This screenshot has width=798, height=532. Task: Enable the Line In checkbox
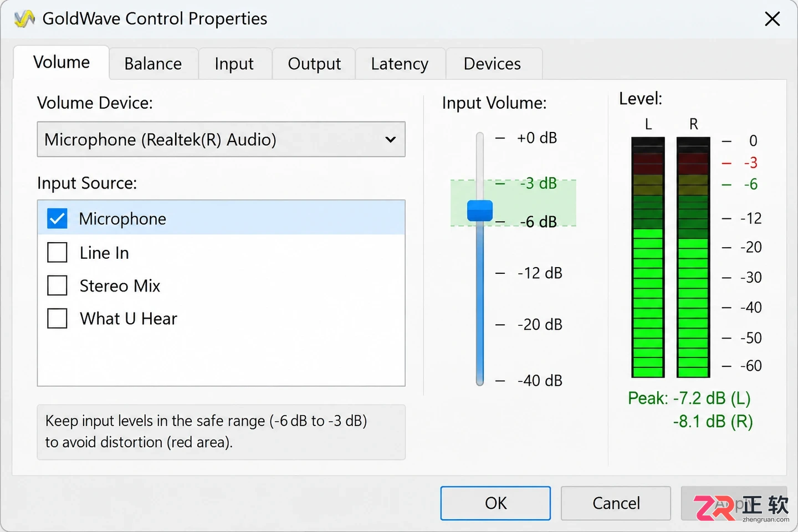point(57,253)
